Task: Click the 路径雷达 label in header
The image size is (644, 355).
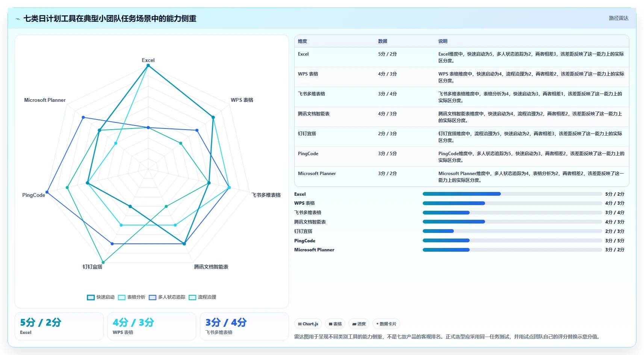Action: pyautogui.click(x=618, y=18)
